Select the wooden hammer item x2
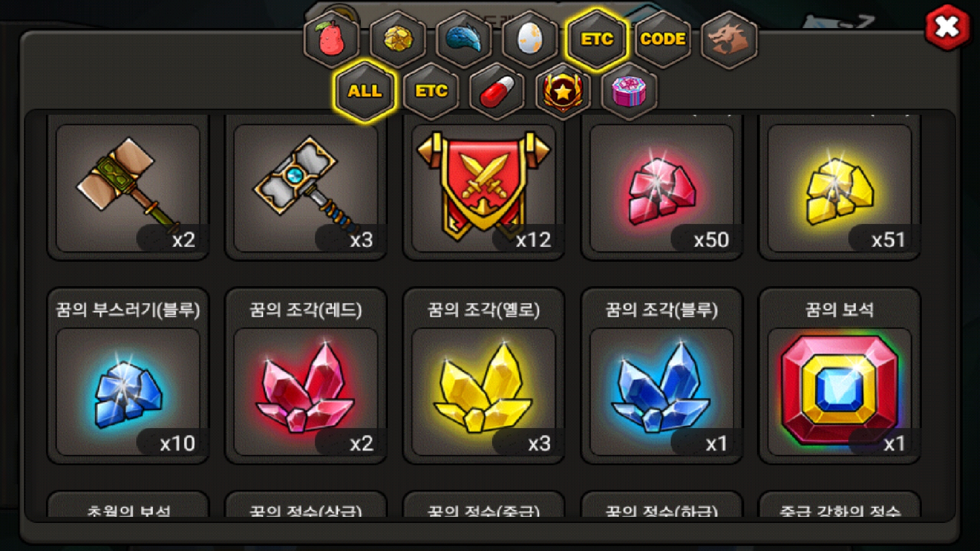980x551 pixels. click(128, 188)
